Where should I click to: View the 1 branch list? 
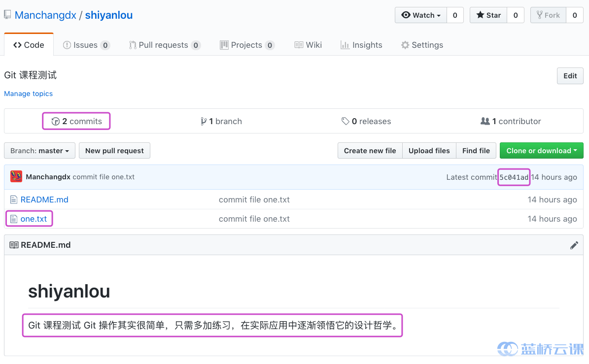(221, 121)
